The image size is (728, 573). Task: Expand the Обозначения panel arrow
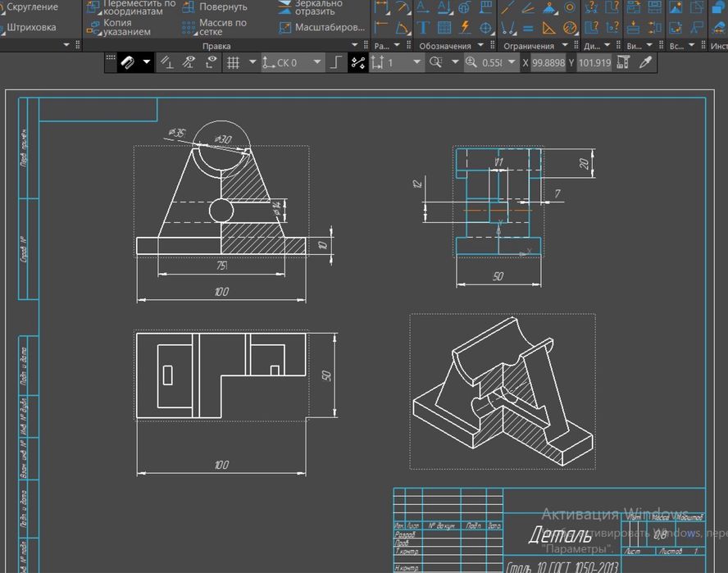coord(481,45)
